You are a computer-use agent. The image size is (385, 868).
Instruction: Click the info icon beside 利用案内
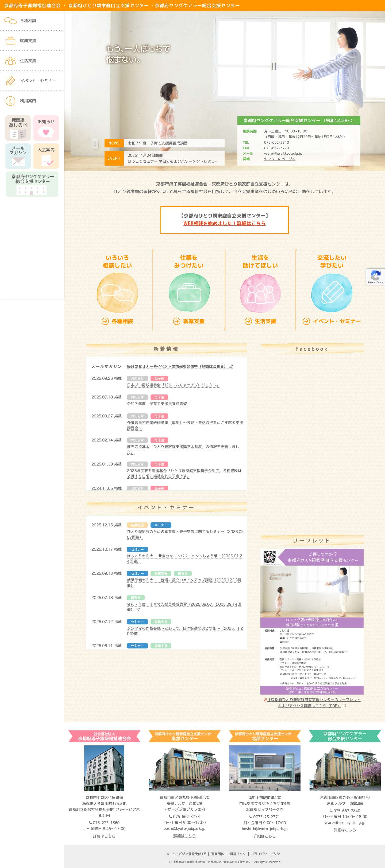pos(10,101)
